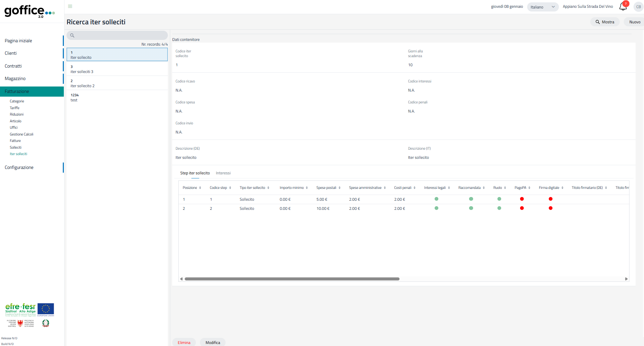The height and width of the screenshot is (346, 644).
Task: Sort by Spese postali column arrows
Action: click(339, 188)
